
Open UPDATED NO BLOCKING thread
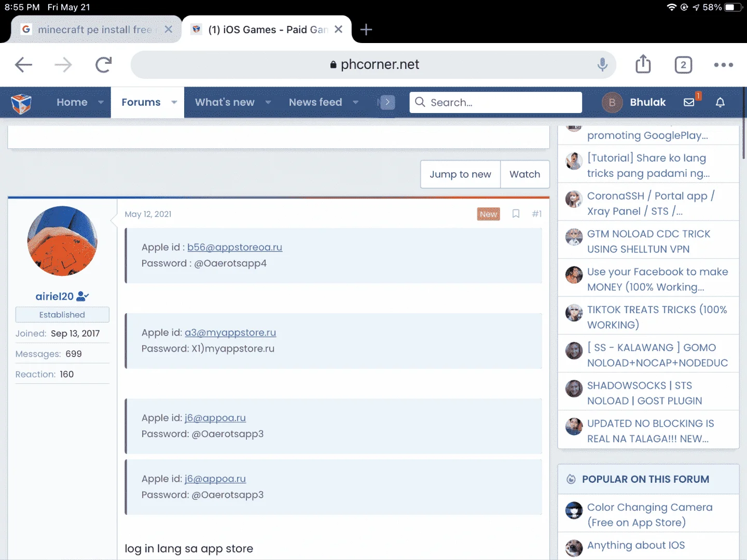651,431
